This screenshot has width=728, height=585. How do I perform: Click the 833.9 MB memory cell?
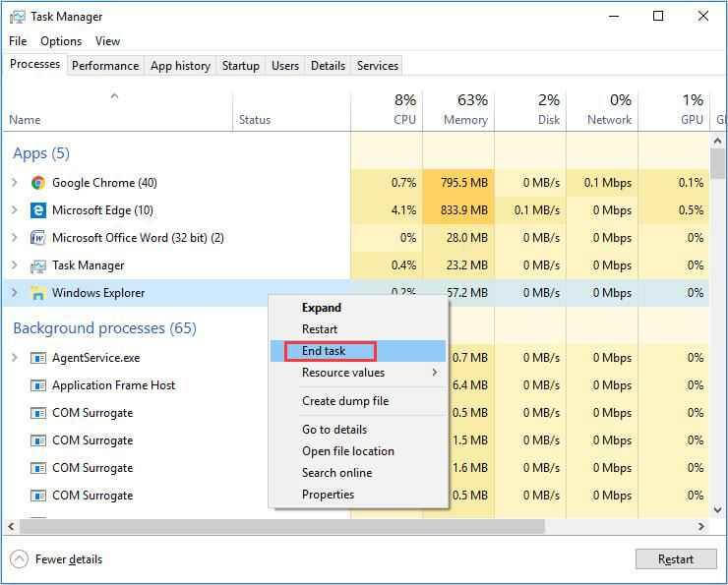(458, 210)
